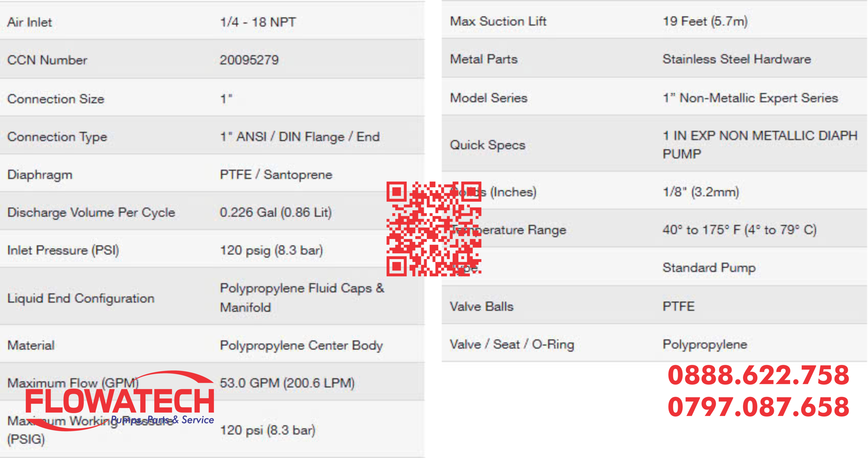Click phone number 0888.622.758

click(758, 375)
